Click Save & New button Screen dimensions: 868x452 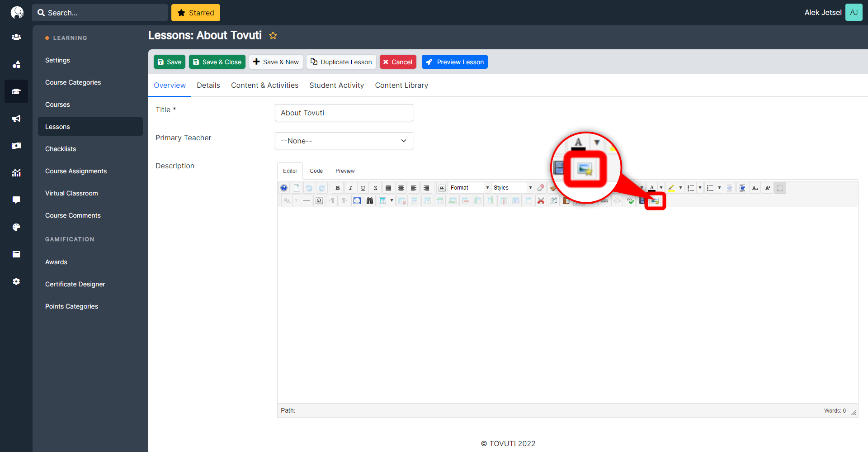pos(276,62)
